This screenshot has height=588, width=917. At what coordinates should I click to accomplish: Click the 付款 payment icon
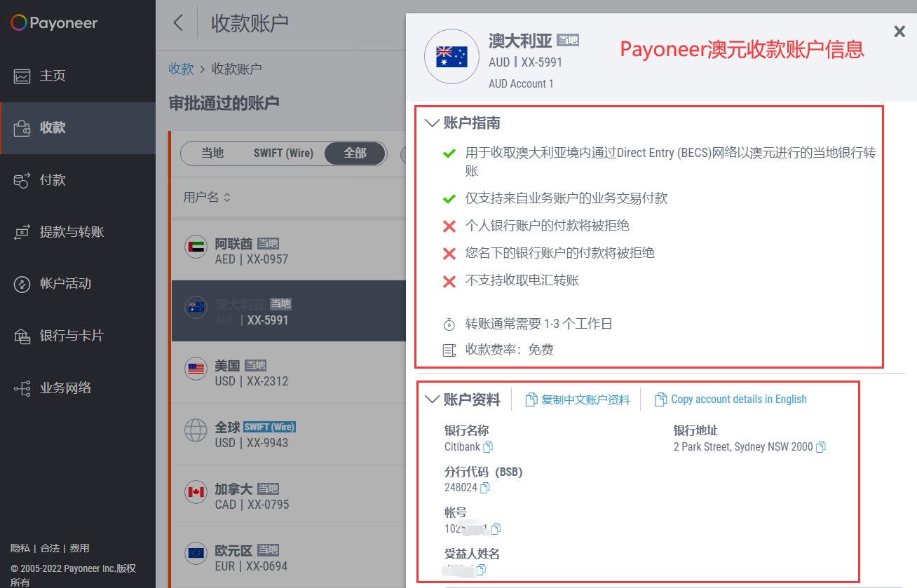click(22, 180)
